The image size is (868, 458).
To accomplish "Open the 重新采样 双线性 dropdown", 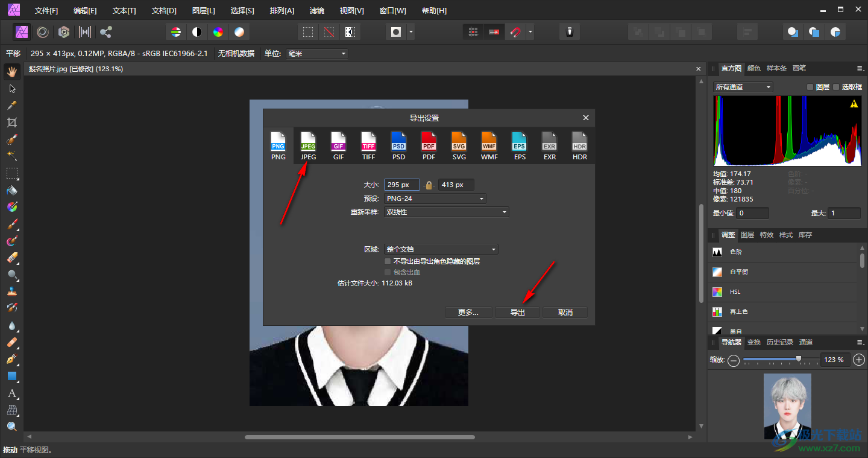I will pos(446,212).
